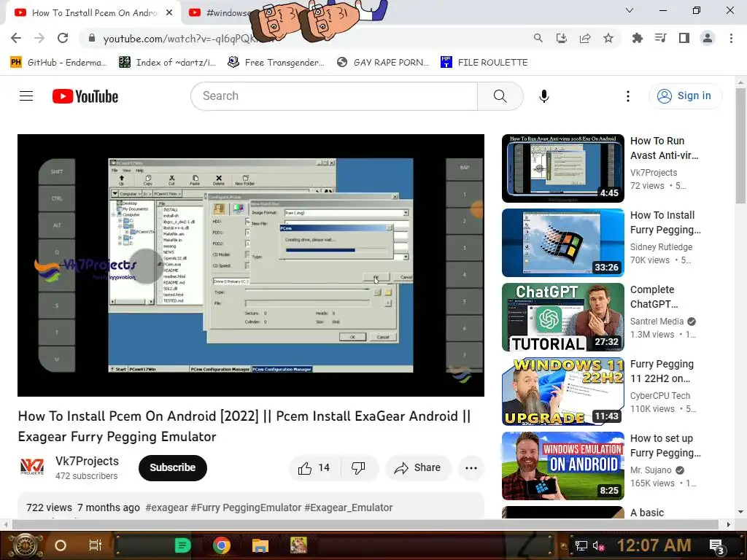747x560 pixels.
Task: Subscribe to Vk7Projects channel
Action: [x=173, y=467]
